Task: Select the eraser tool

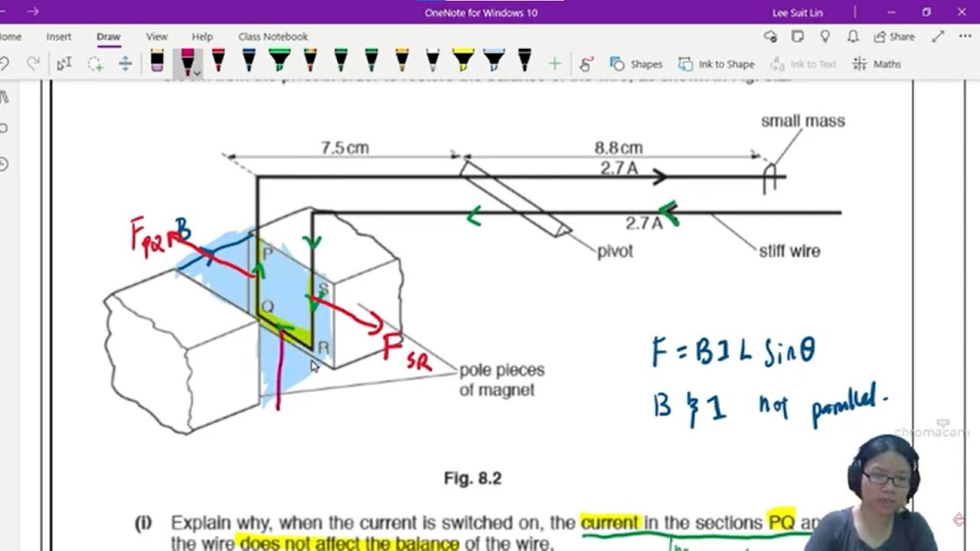Action: pyautogui.click(x=157, y=61)
